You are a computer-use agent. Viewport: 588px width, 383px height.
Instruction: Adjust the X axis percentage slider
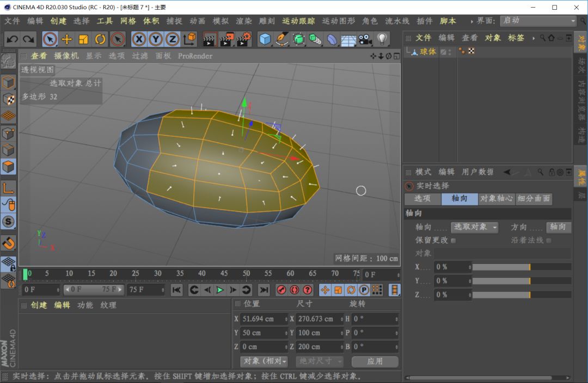point(522,267)
